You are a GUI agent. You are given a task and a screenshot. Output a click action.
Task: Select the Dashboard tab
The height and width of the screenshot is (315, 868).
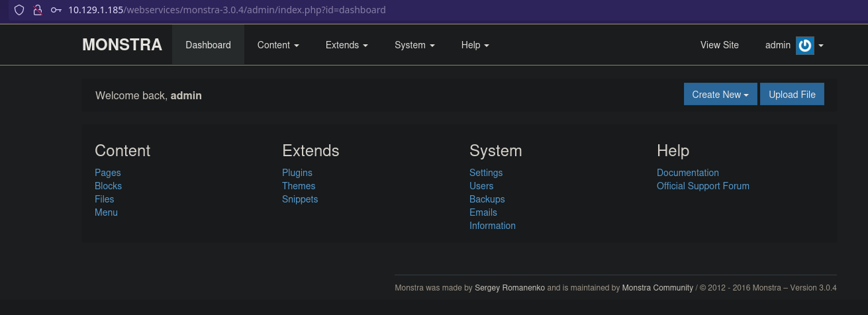pyautogui.click(x=208, y=45)
